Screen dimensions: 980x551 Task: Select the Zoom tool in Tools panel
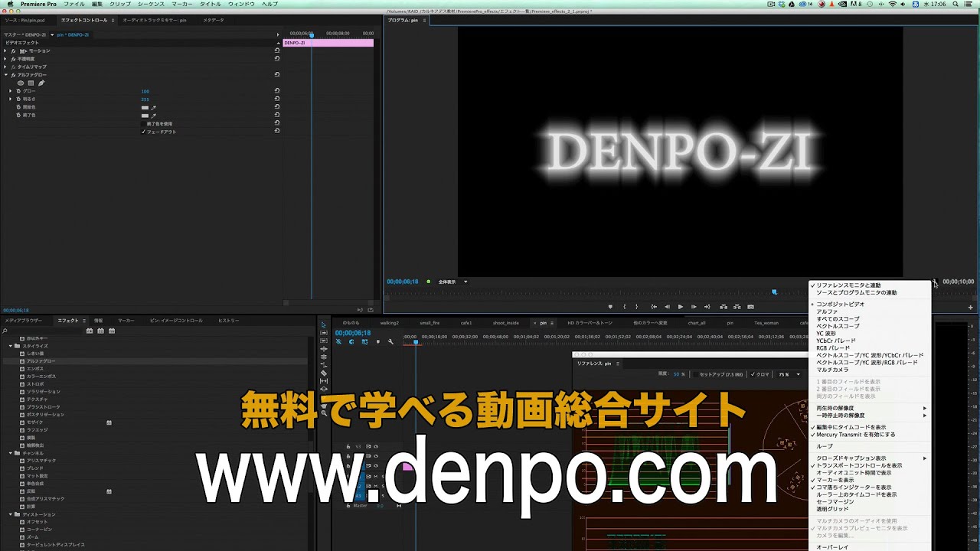click(324, 413)
